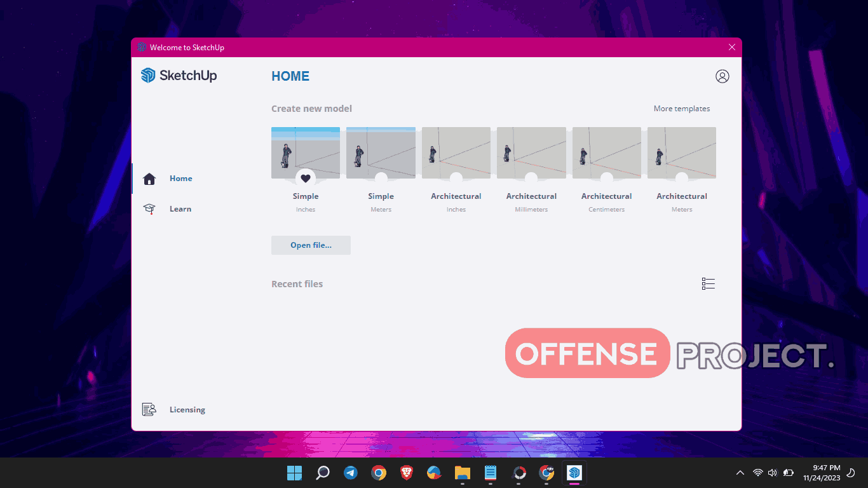This screenshot has height=488, width=868.
Task: Click the SketchUp logo in sidebar
Action: [x=179, y=76]
